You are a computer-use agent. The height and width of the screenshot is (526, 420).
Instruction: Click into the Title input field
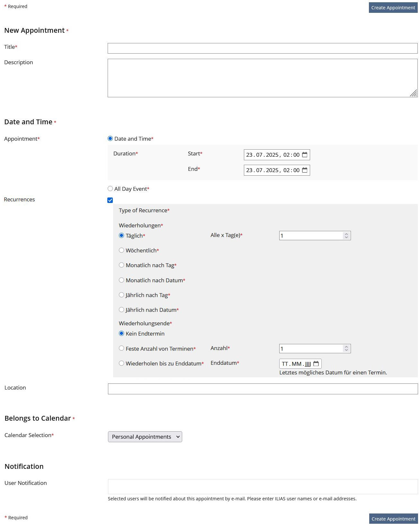(x=262, y=48)
